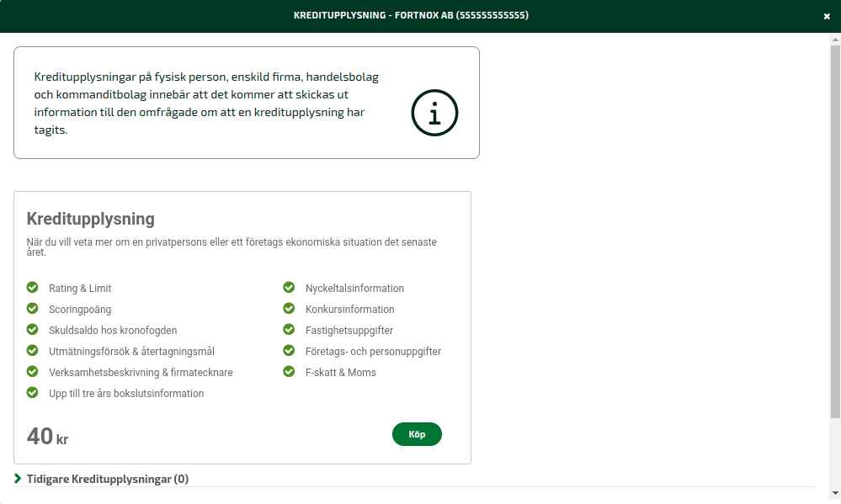Click the checkmark beside Upp till tre års bokslutsinformation
Image resolution: width=841 pixels, height=504 pixels.
coord(33,392)
